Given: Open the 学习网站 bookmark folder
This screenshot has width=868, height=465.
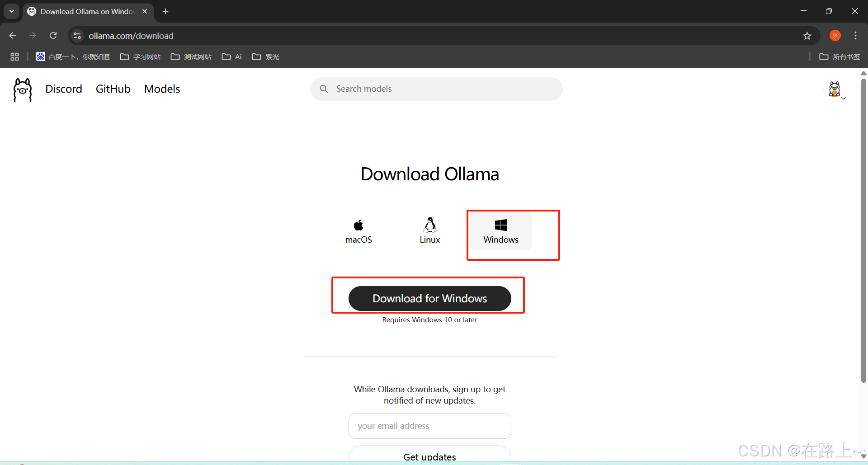Looking at the screenshot, I should (140, 56).
